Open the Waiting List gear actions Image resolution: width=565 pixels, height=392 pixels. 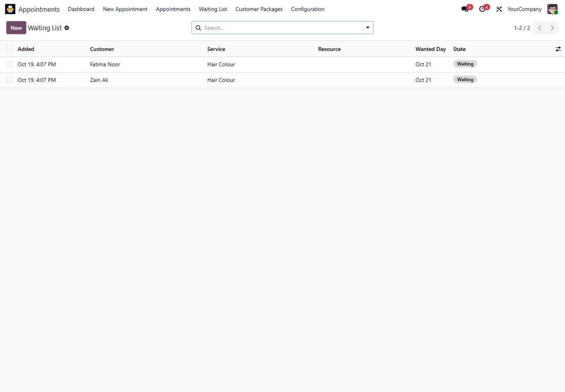click(67, 28)
